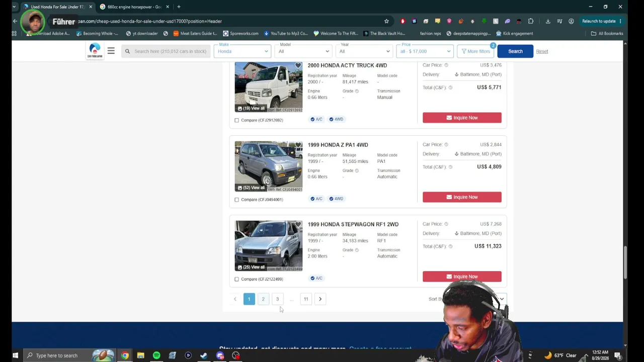Screen dimensions: 644x362
Task: Click the Total (C&F) info icon for Honda Acty
Action: [450, 87]
